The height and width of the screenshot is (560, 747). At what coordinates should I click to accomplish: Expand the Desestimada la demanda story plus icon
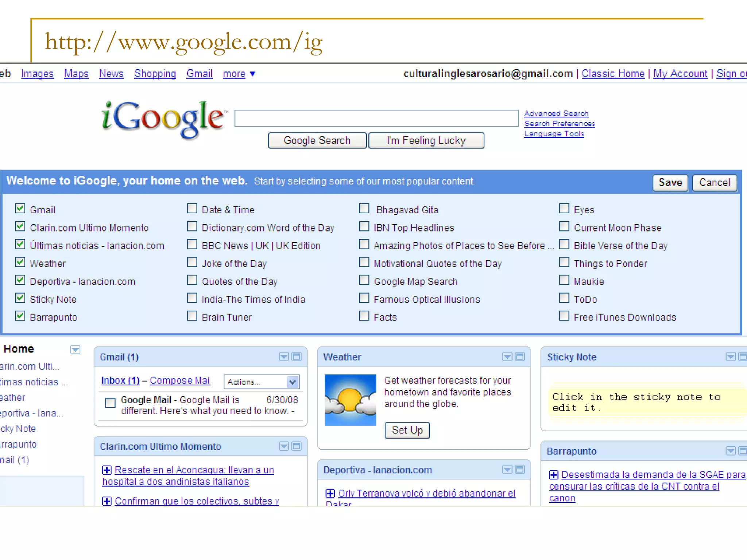coord(553,475)
